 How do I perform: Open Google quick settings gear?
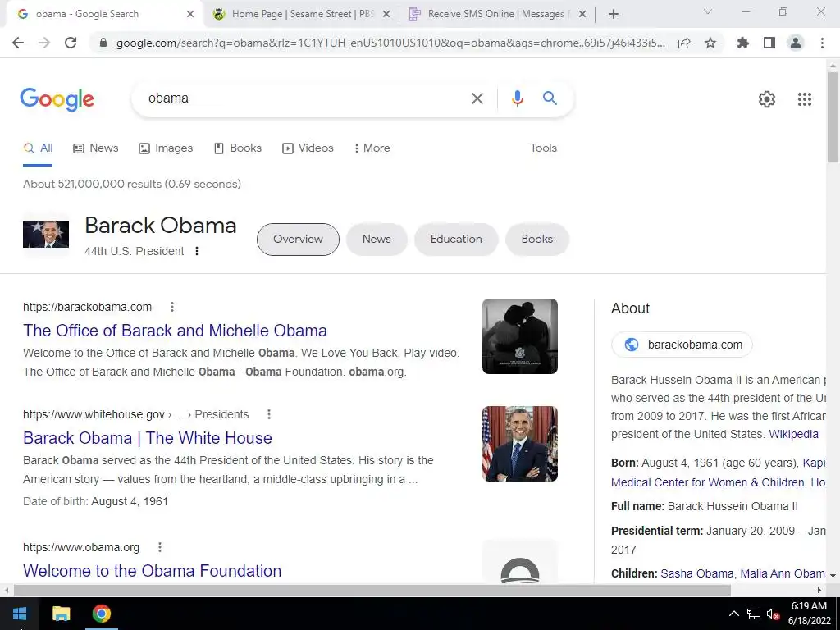(767, 99)
